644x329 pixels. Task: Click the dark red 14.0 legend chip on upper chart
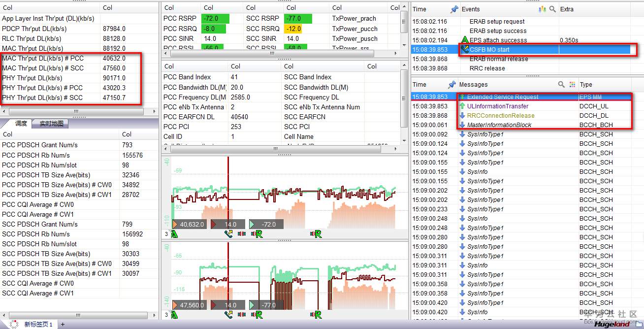[227, 224]
